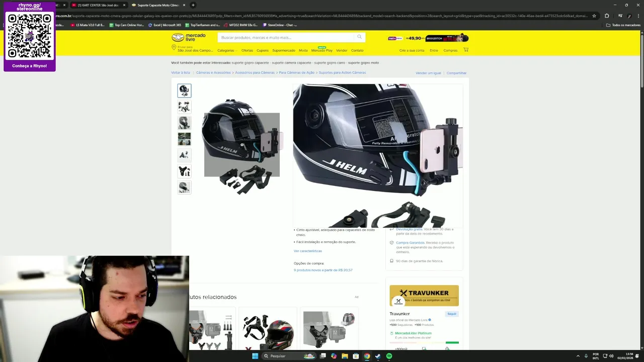This screenshot has height=362, width=644.
Task: Click Vender um igual link
Action: 428,73
